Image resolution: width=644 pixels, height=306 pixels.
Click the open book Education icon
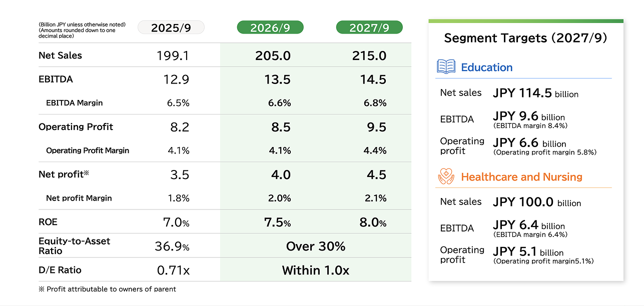pyautogui.click(x=446, y=67)
